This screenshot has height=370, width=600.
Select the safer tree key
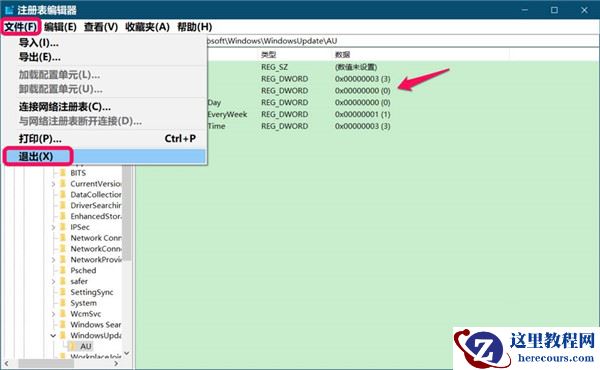[x=79, y=281]
